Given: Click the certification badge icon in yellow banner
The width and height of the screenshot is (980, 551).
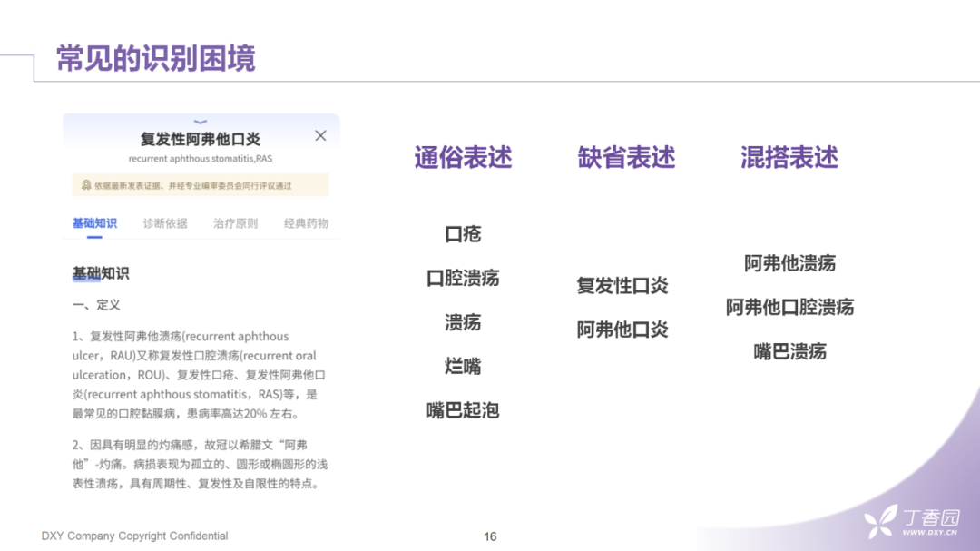Looking at the screenshot, I should pyautogui.click(x=86, y=185).
